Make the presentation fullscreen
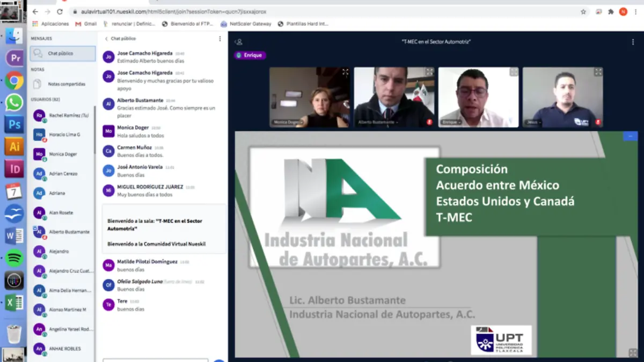Image resolution: width=644 pixels, height=362 pixels. [x=633, y=352]
